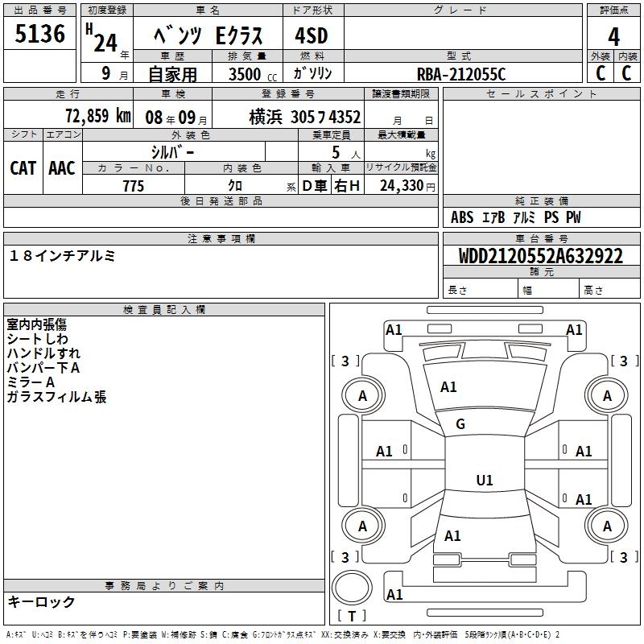Click the 18インチアルミ note text
This screenshot has width=644, height=644.
click(63, 256)
